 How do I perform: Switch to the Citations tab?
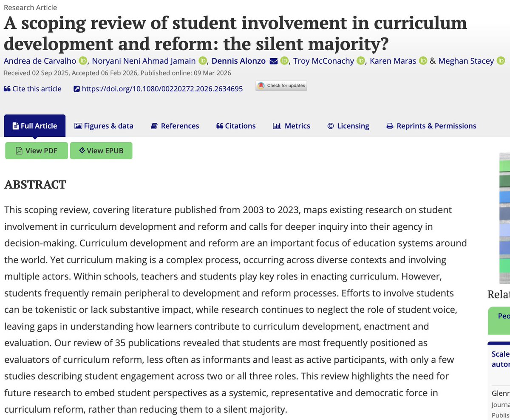[x=235, y=126]
